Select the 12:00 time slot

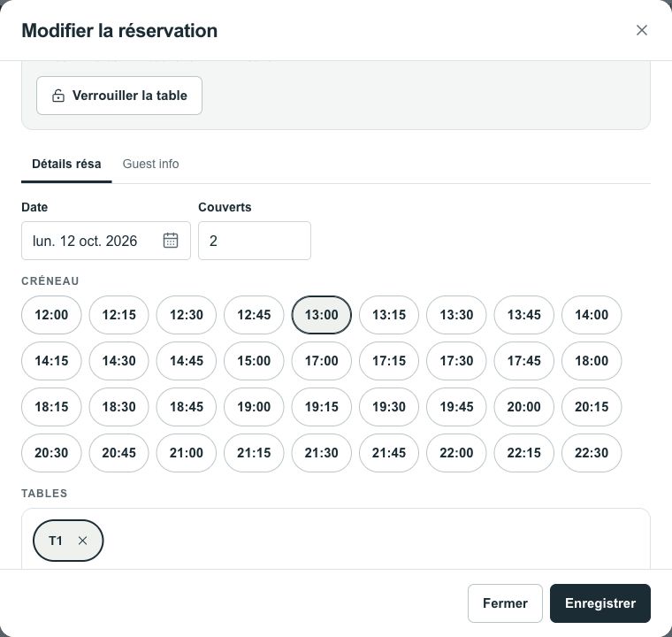(x=51, y=315)
